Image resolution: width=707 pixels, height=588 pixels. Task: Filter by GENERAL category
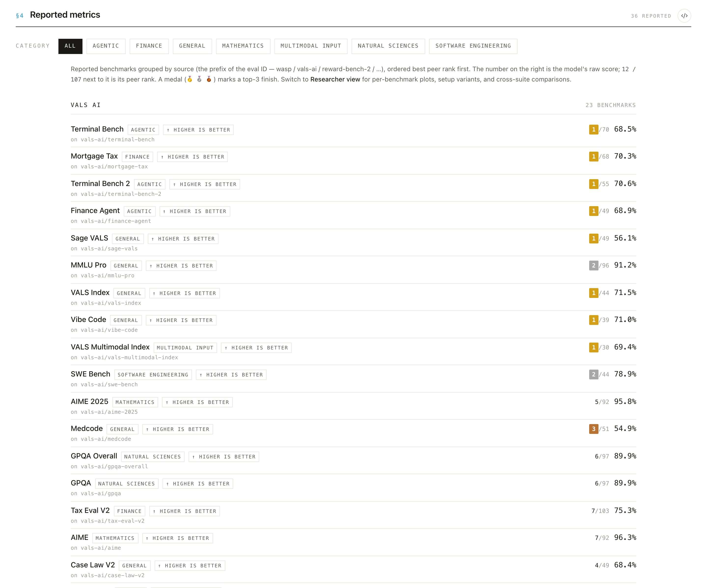pyautogui.click(x=192, y=46)
